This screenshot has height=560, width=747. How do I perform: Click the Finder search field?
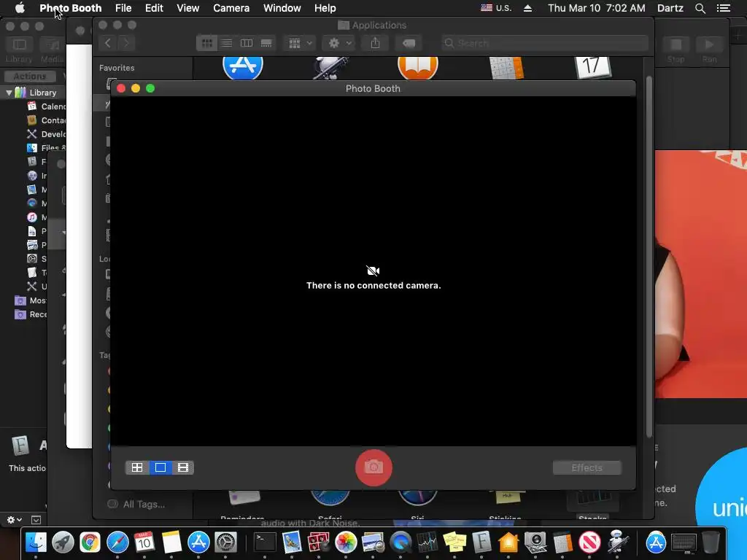544,43
